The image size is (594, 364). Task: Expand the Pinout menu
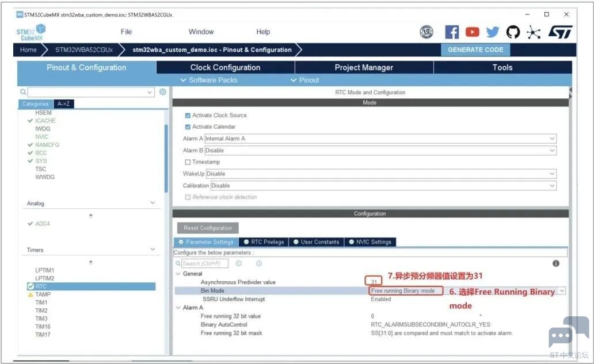pyautogui.click(x=305, y=80)
